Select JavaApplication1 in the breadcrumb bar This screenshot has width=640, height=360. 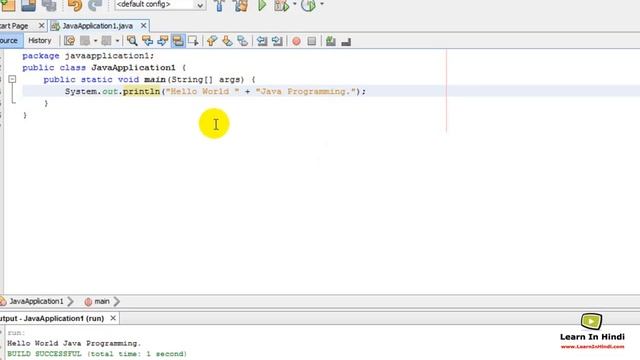pos(36,301)
